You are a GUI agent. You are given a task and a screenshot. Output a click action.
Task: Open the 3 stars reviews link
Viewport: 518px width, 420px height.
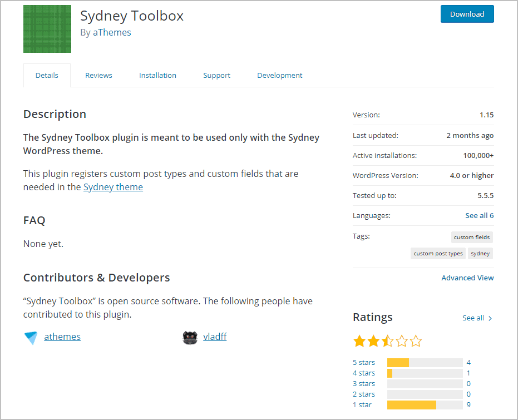coord(364,384)
